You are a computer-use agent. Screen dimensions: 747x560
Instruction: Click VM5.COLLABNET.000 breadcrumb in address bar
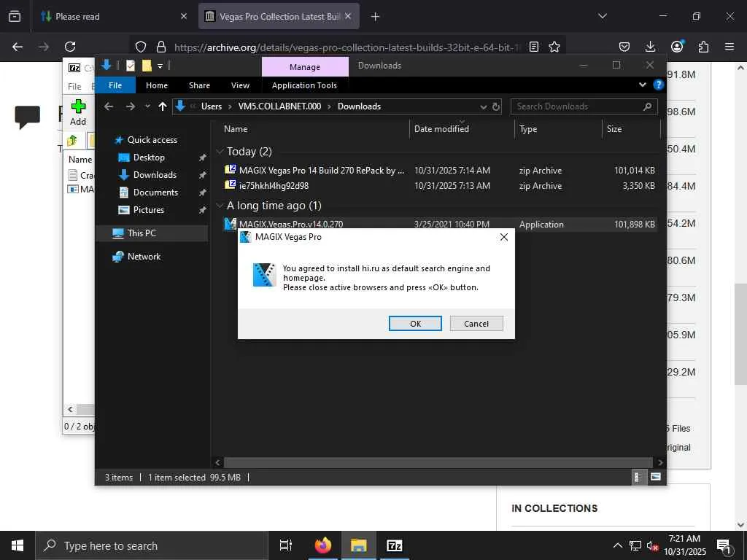tap(279, 106)
